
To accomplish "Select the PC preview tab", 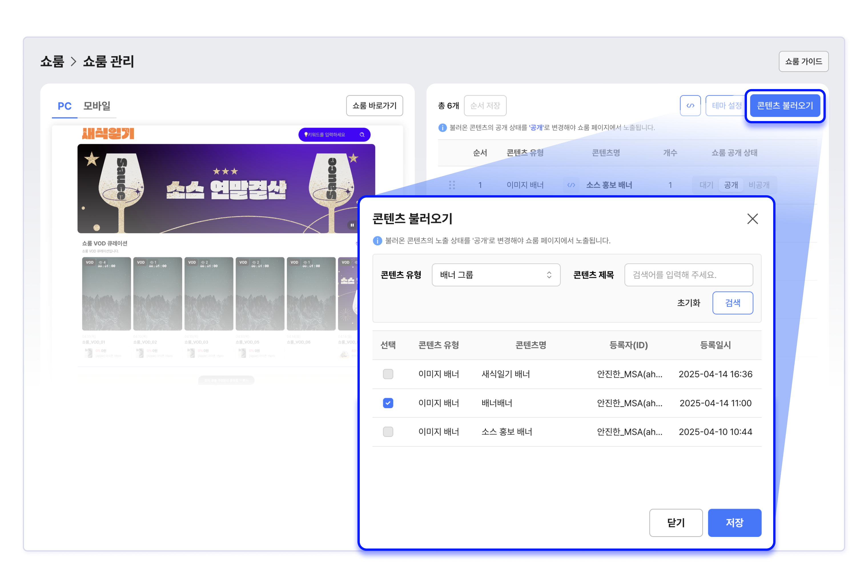I will pos(64,106).
